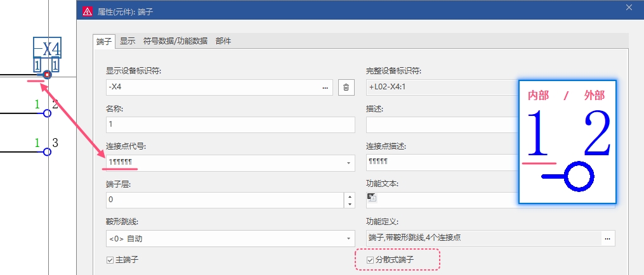Click the trash icon beside the -X4 field

click(x=346, y=87)
